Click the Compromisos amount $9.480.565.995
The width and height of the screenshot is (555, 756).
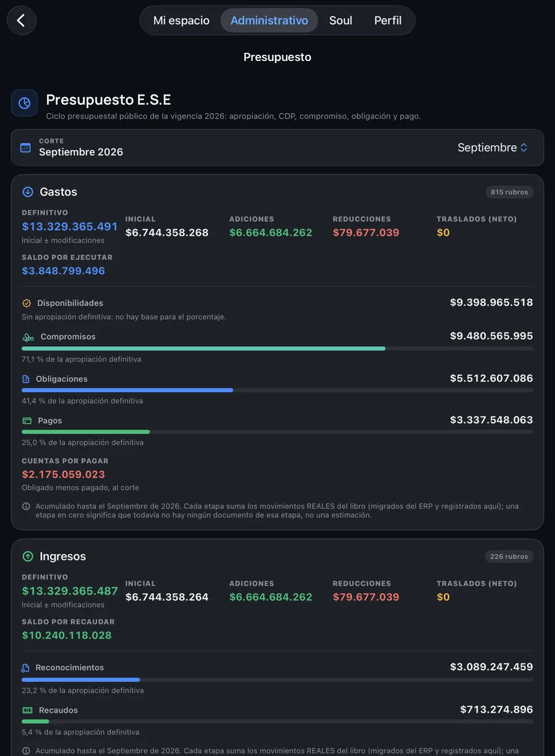click(491, 336)
